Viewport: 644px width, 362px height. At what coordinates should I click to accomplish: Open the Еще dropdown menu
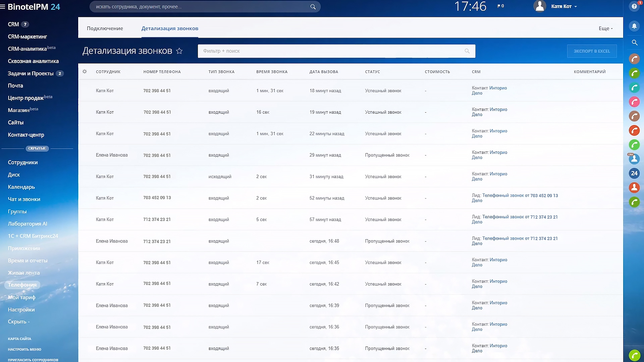[x=605, y=28]
